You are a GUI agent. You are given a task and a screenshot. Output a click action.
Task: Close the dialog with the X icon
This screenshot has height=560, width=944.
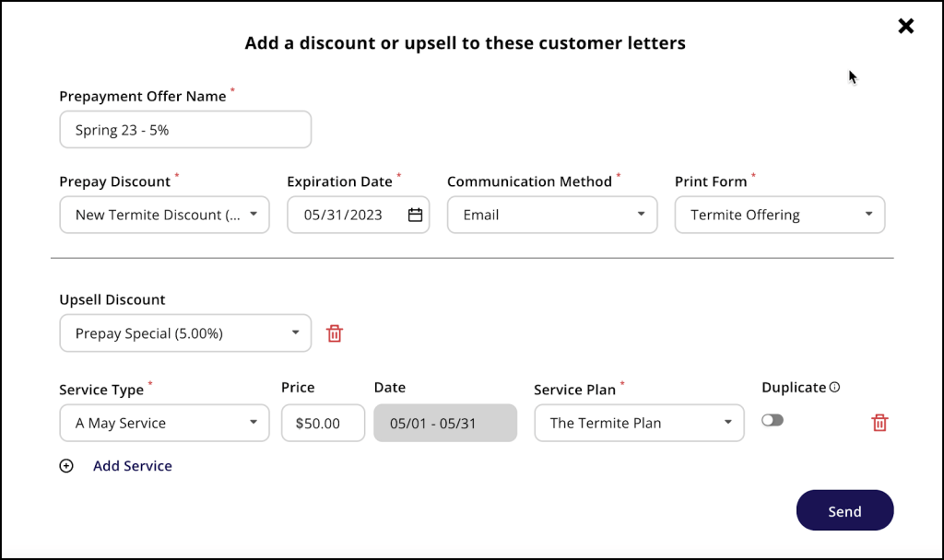pos(905,26)
